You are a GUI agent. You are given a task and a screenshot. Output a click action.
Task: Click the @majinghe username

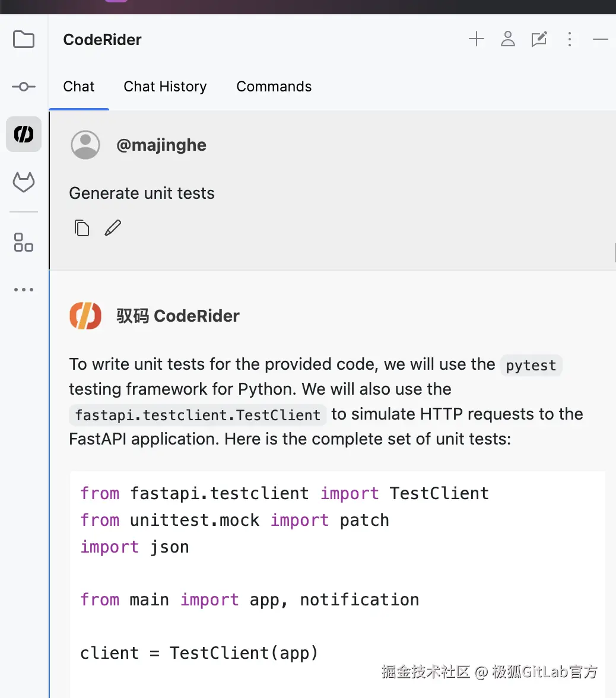(161, 145)
